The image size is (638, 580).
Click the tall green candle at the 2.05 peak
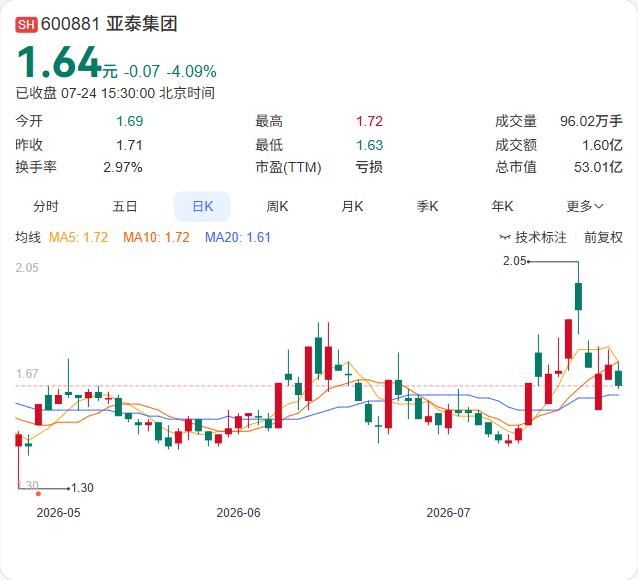[x=578, y=296]
